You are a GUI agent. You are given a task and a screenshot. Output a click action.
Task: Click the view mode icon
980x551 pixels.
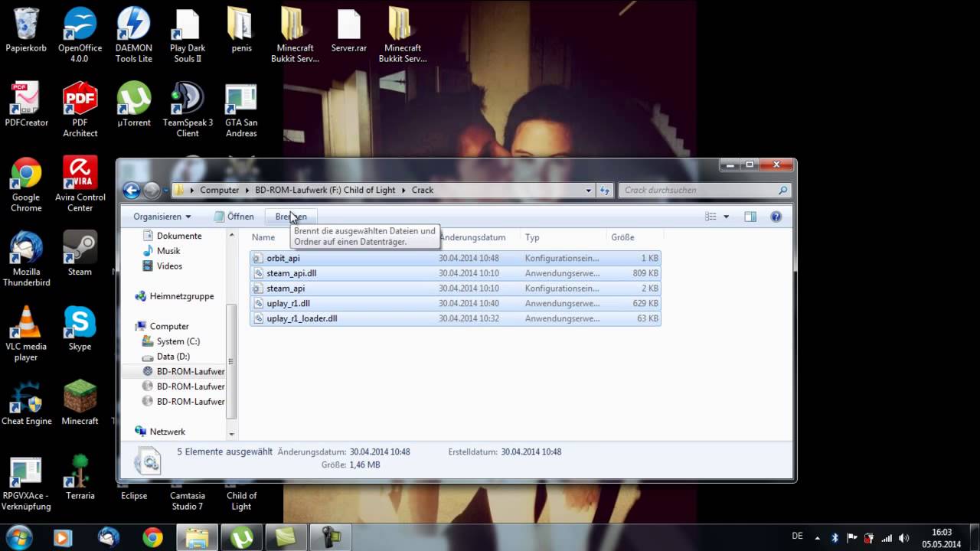pos(711,217)
